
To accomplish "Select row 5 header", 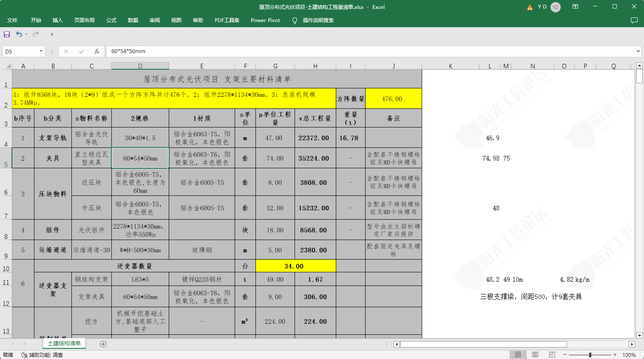I will point(6,158).
